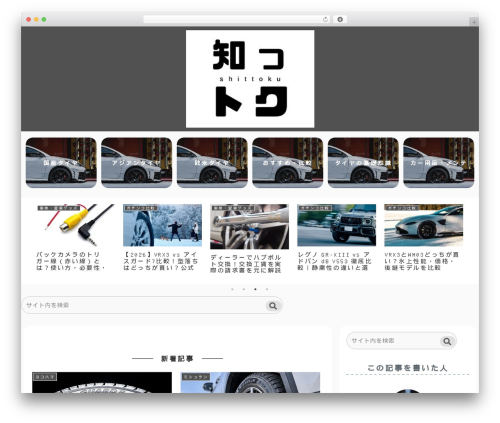Go to fourth carousel slide dot
Viewport: 500px width, 423px height.
[x=267, y=289]
